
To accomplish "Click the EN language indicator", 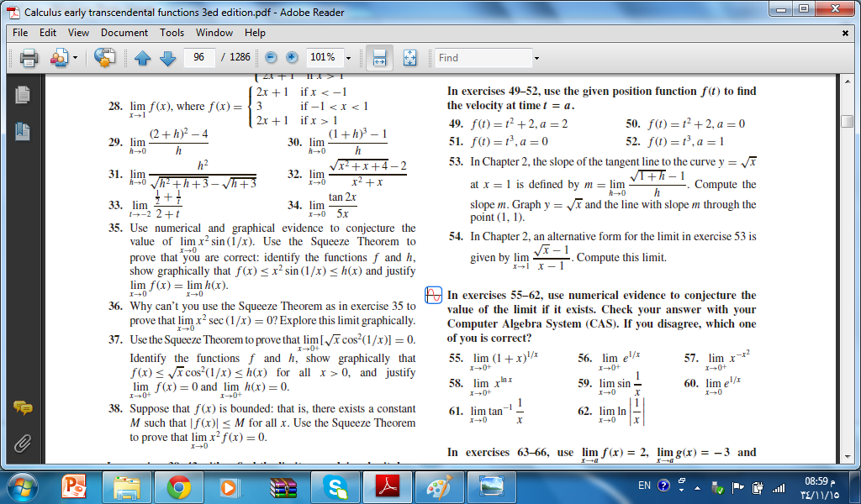I will [644, 486].
